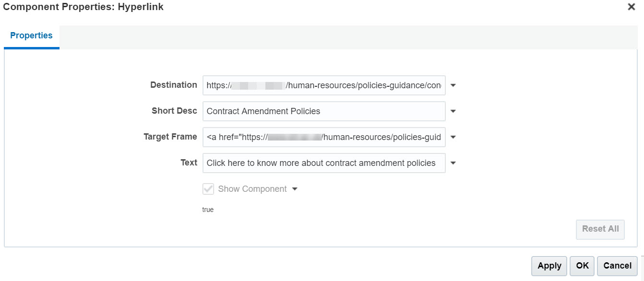Click the Text field containing click-here message
644x281 pixels.
tap(324, 163)
